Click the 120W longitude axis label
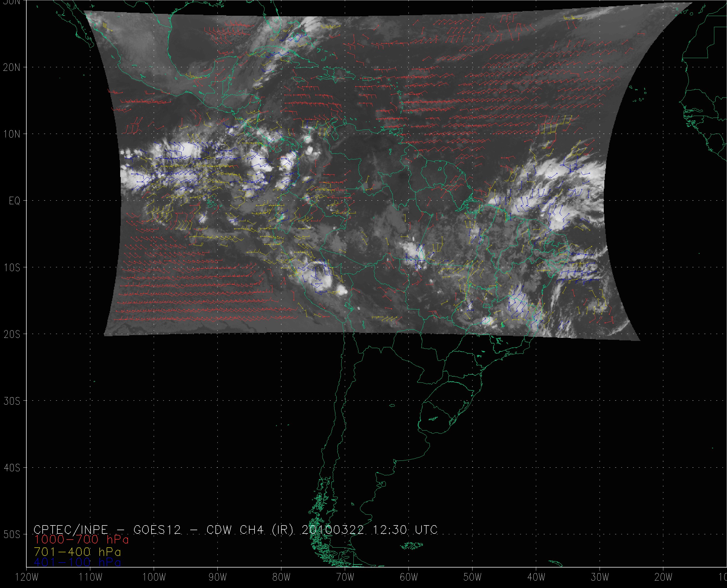The height and width of the screenshot is (588, 727). [x=27, y=577]
